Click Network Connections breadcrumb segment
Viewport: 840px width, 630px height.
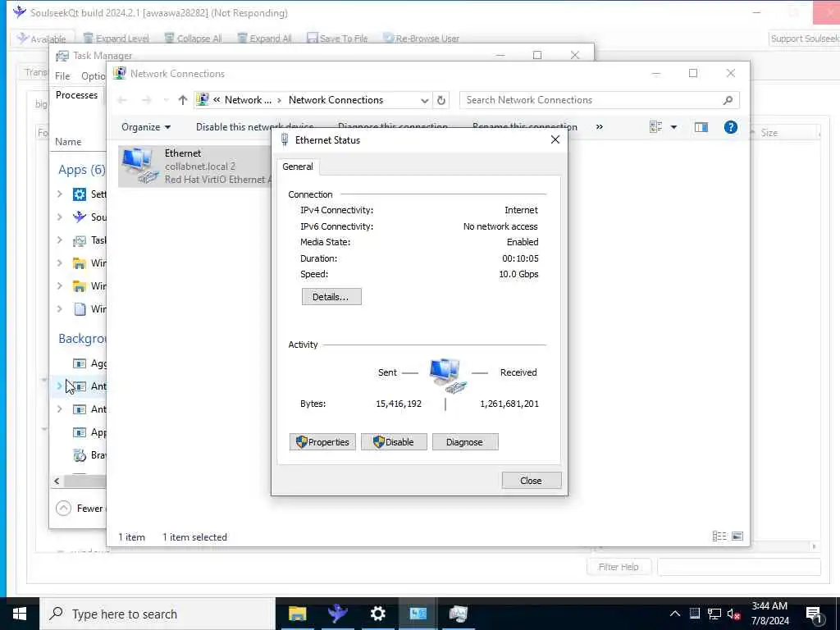tap(336, 100)
